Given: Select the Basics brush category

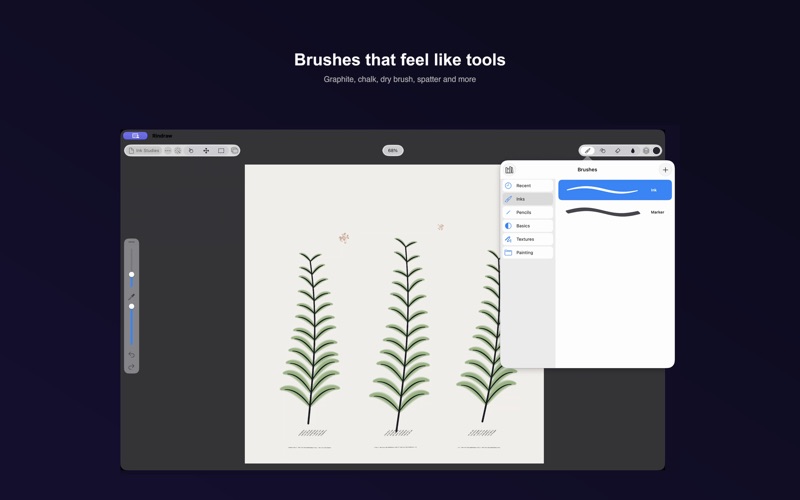Looking at the screenshot, I should pyautogui.click(x=528, y=226).
